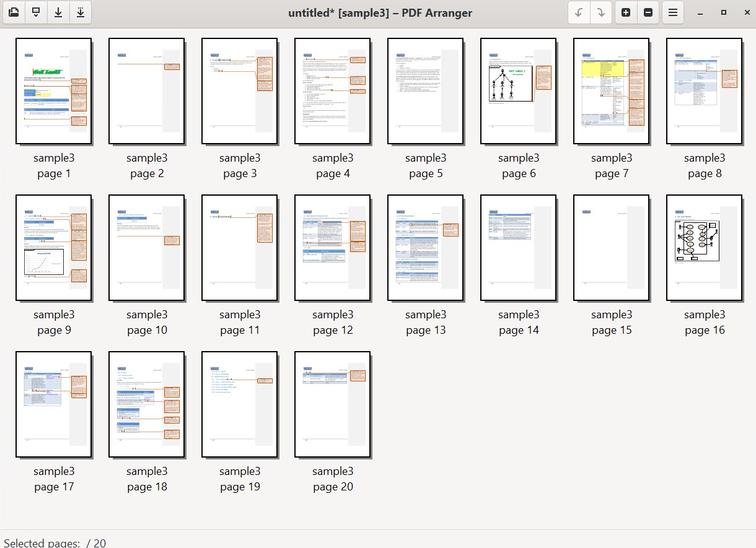This screenshot has width=756, height=548.
Task: Select the sample3 page 1 thumbnail
Action: 54,91
